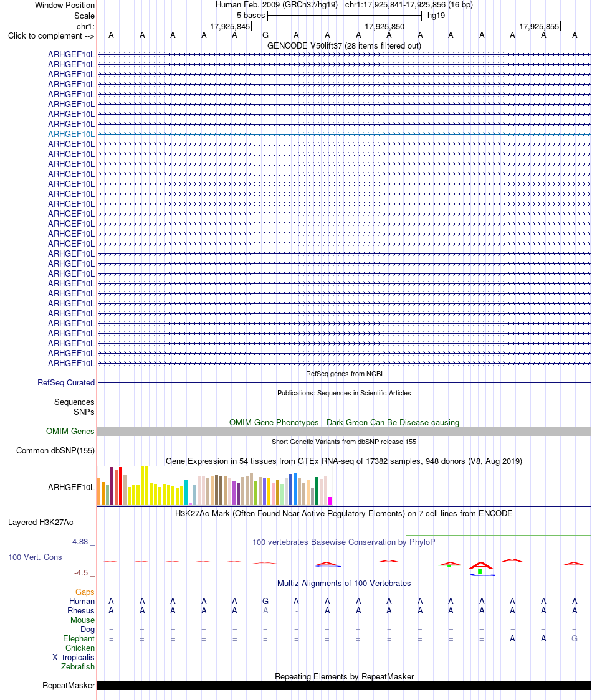592x700 pixels.
Task: Click the GTEx Gene Expression track title
Action: click(x=344, y=461)
